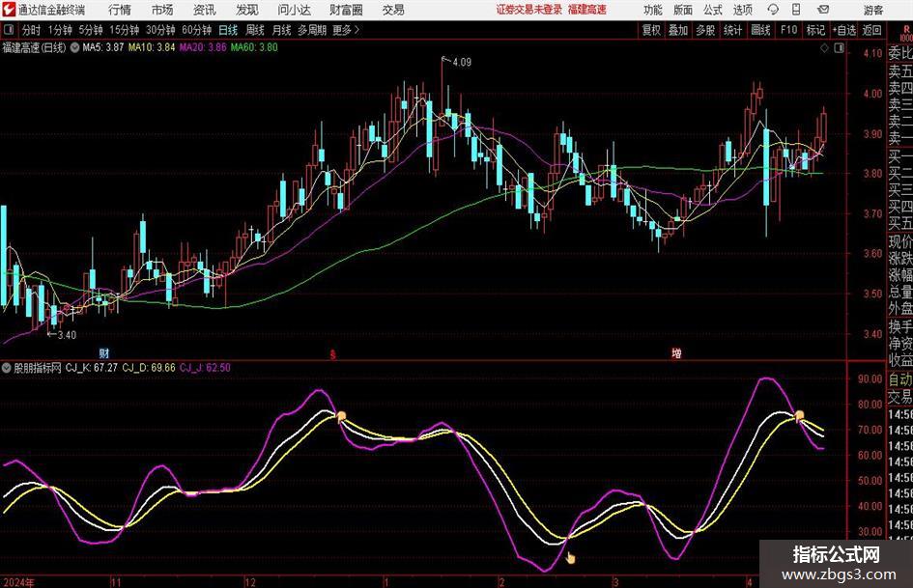The image size is (913, 588).
Task: Click the orange signal marker on right KDJ peak
Action: pos(799,415)
